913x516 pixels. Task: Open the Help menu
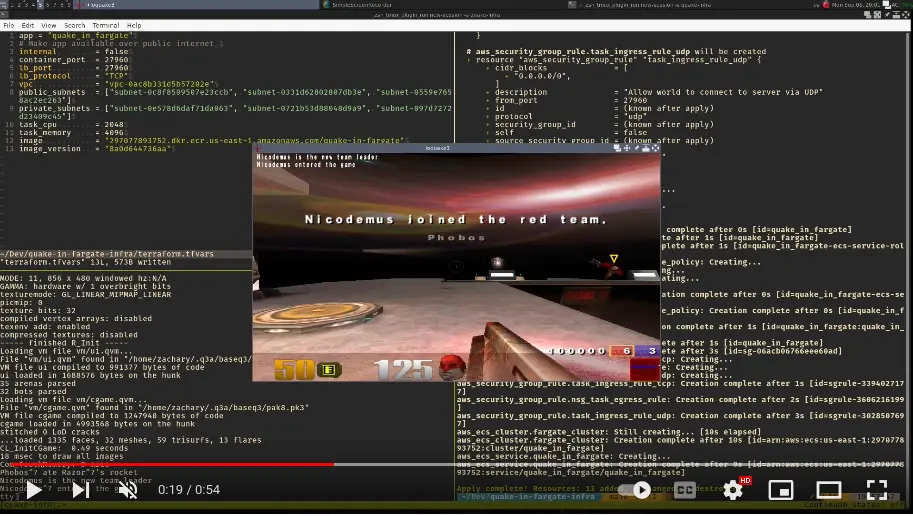(x=134, y=25)
